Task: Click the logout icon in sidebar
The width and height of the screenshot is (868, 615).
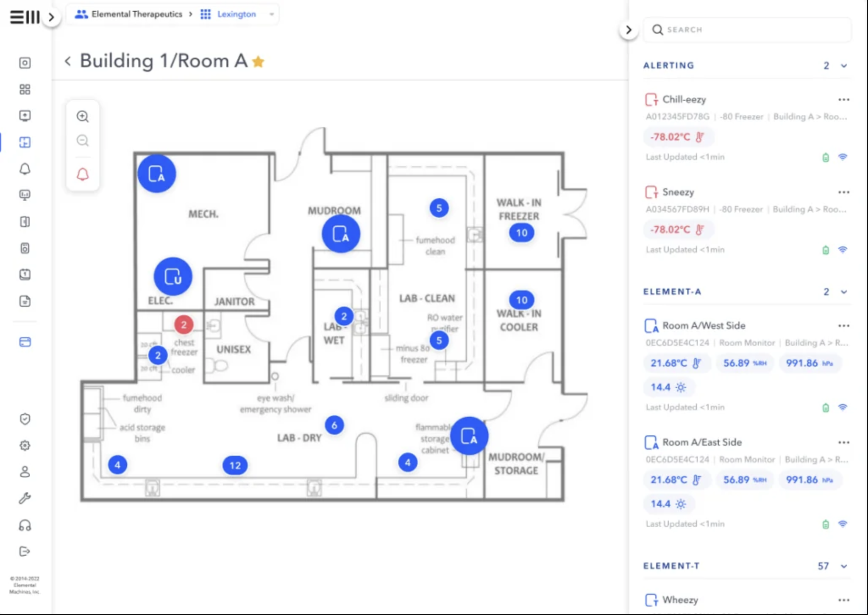Action: click(25, 551)
